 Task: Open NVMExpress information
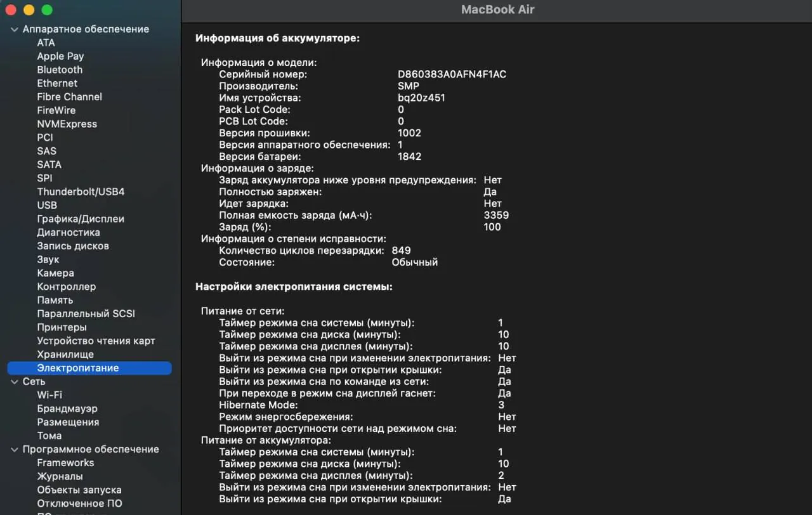tap(67, 124)
